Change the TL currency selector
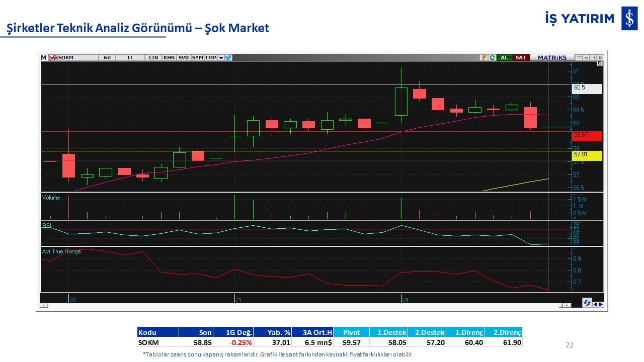 pos(130,58)
